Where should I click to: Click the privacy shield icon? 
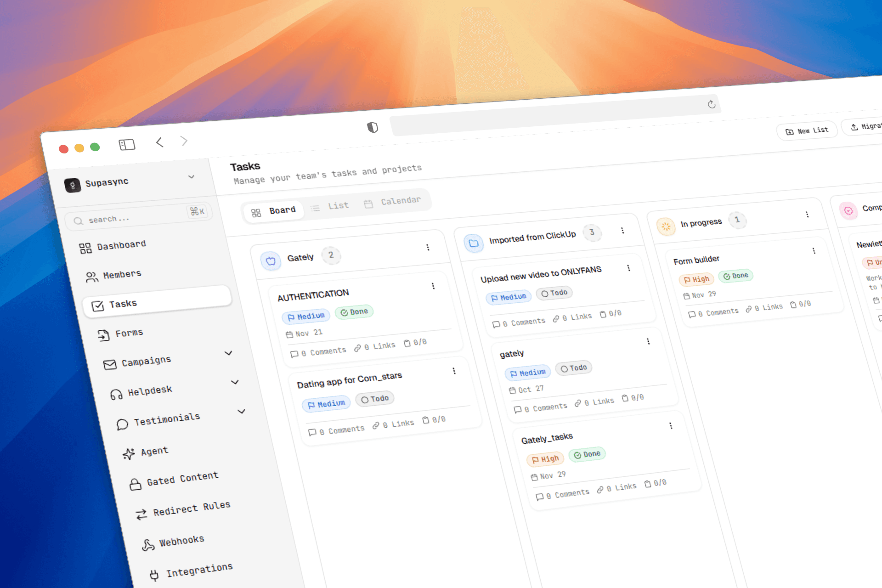[x=373, y=127]
